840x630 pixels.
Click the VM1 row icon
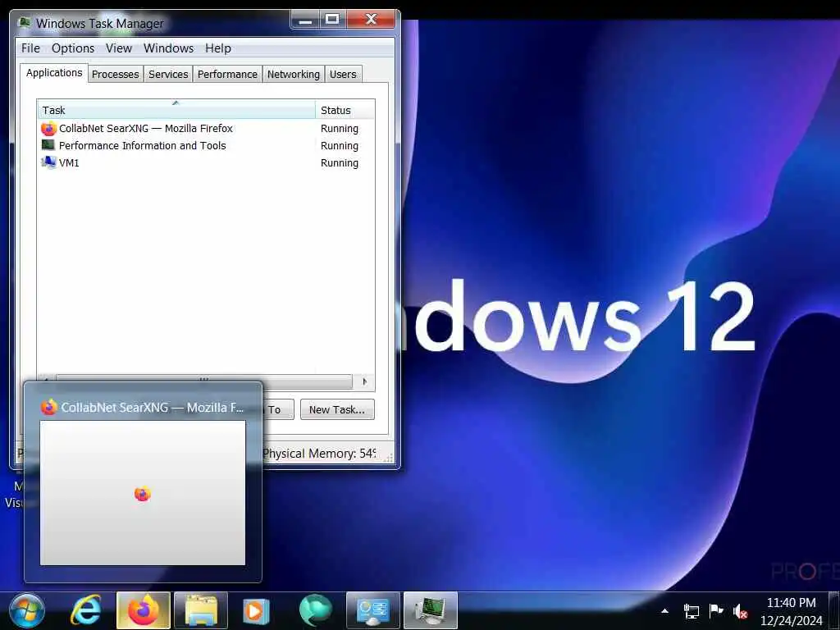click(x=48, y=162)
